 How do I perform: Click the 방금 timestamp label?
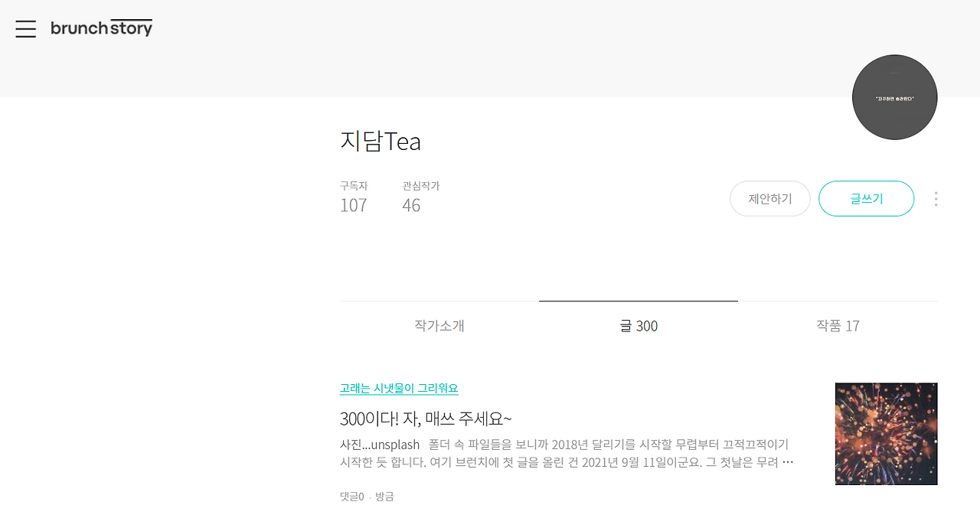(x=386, y=496)
